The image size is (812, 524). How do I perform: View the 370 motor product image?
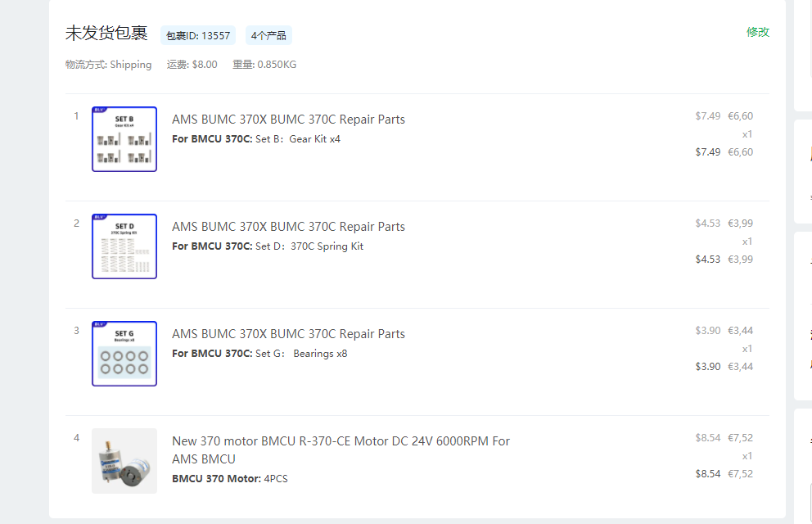point(124,461)
